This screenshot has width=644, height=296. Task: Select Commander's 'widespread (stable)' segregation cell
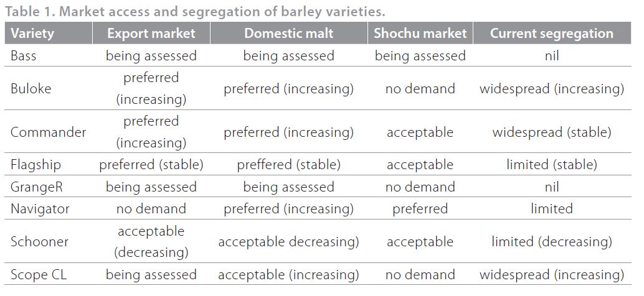pyautogui.click(x=551, y=132)
